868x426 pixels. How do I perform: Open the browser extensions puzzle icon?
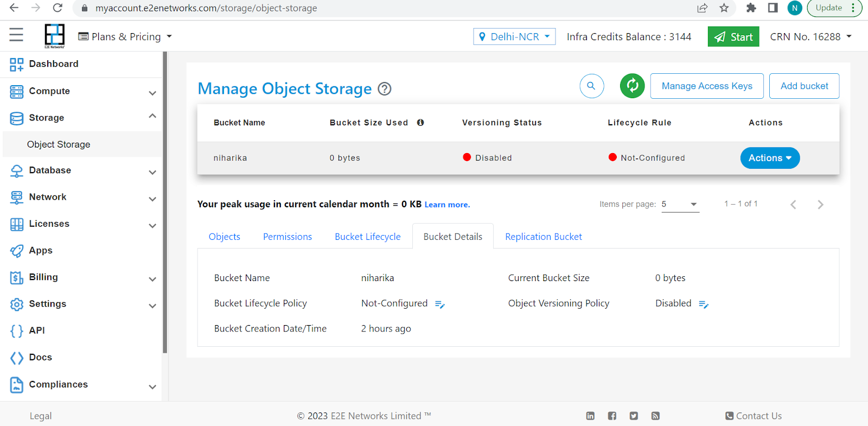pos(751,8)
